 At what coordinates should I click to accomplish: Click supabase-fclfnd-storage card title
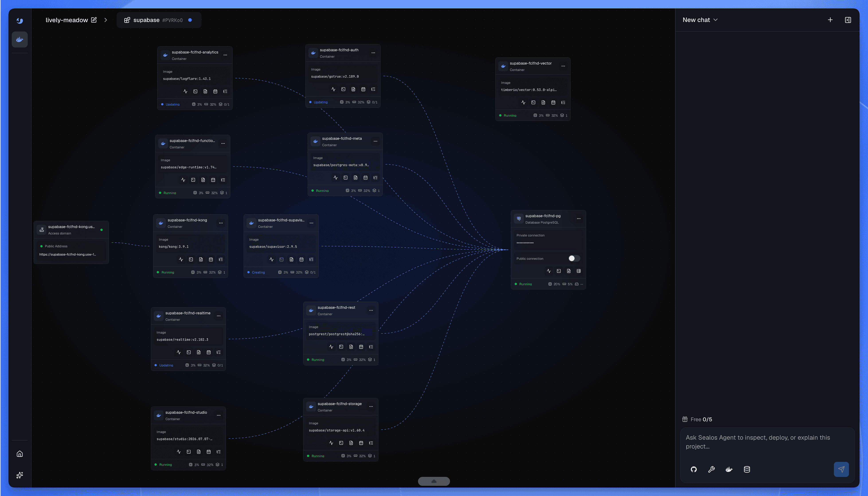pos(340,404)
